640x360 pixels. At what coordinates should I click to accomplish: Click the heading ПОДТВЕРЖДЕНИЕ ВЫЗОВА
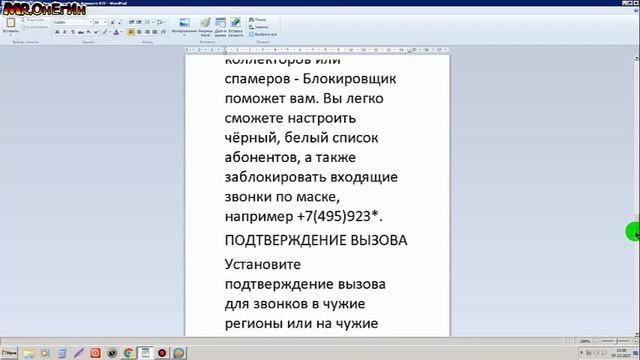tap(316, 240)
